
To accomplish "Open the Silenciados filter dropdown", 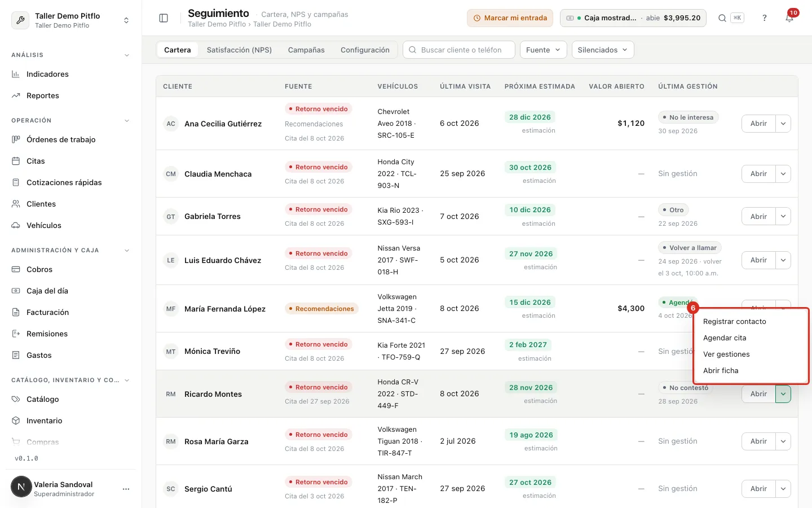I will (x=603, y=50).
